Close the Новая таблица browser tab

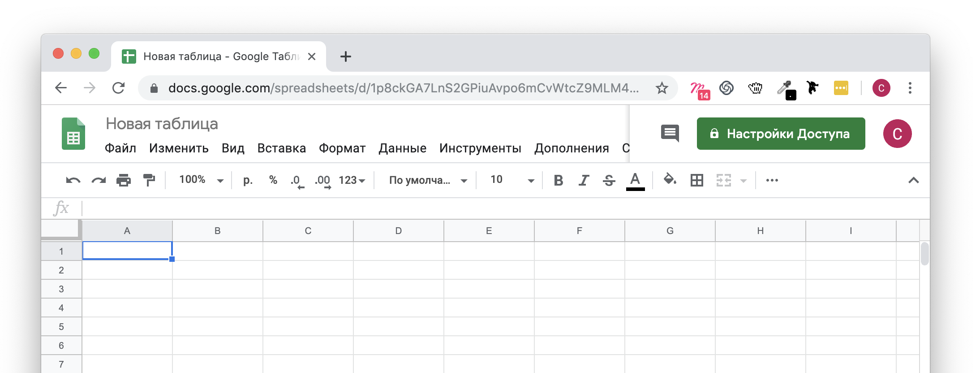tap(312, 56)
